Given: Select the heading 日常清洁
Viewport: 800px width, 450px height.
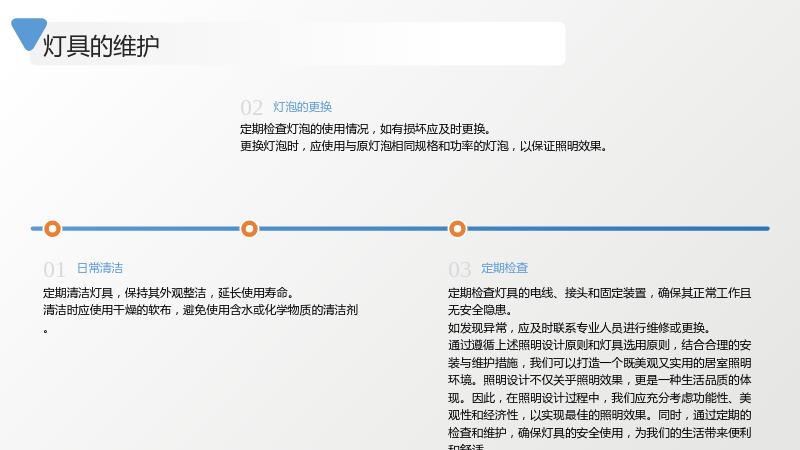Looking at the screenshot, I should coord(100,268).
